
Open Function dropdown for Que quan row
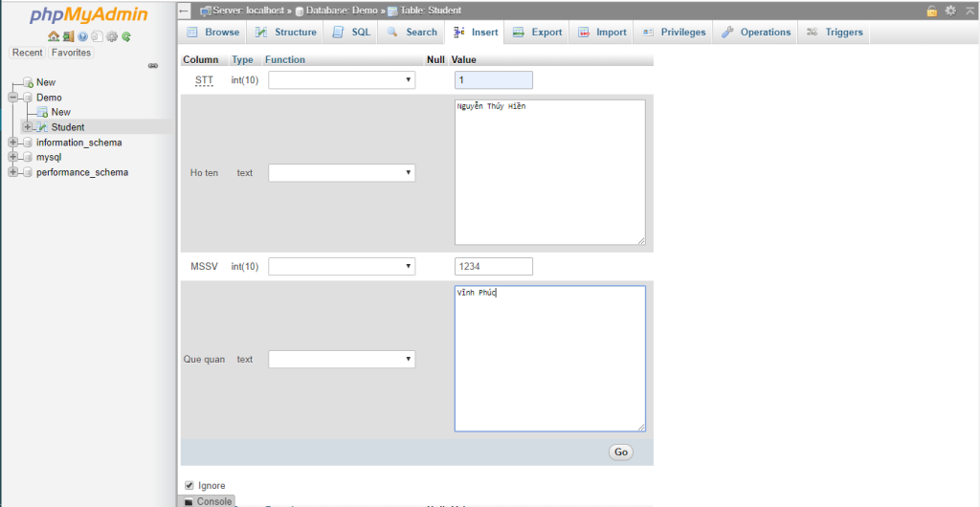pos(342,359)
